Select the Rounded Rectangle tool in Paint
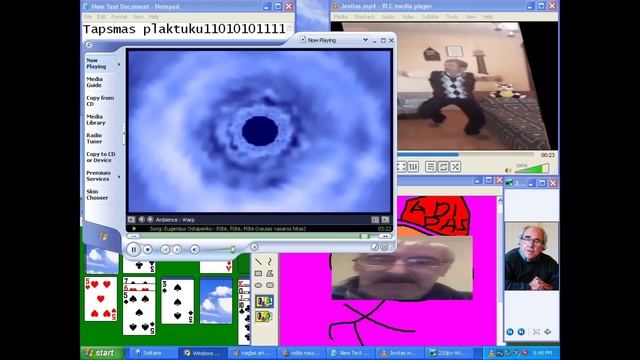Viewport: 640px width, 360px height. [269, 285]
